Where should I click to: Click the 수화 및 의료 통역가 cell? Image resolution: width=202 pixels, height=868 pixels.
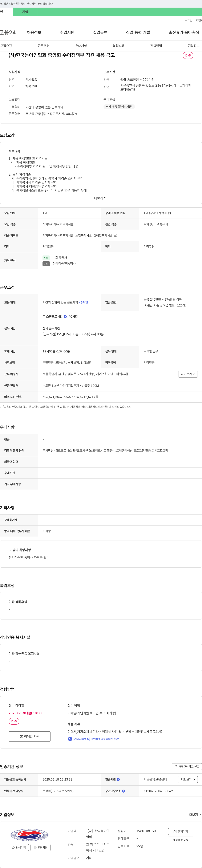pos(156,224)
